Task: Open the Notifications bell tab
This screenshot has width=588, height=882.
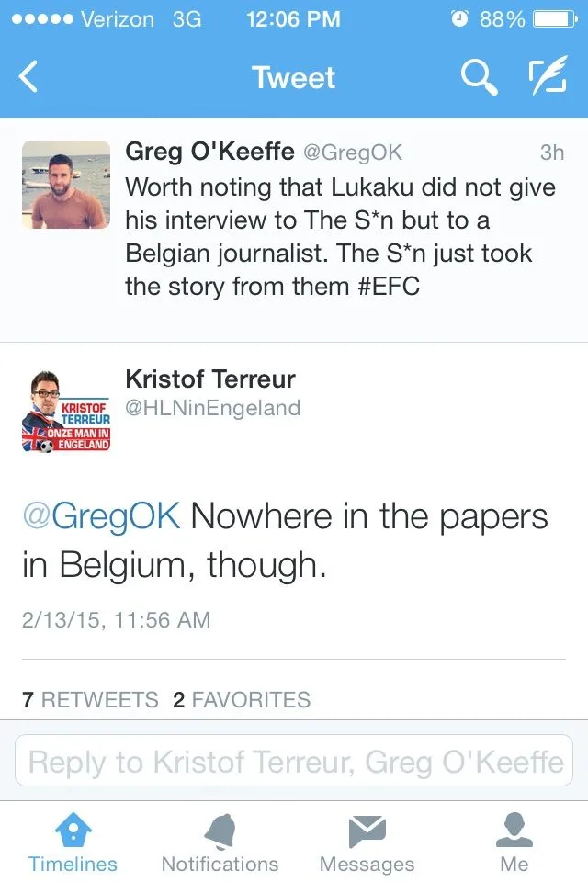Action: (220, 842)
